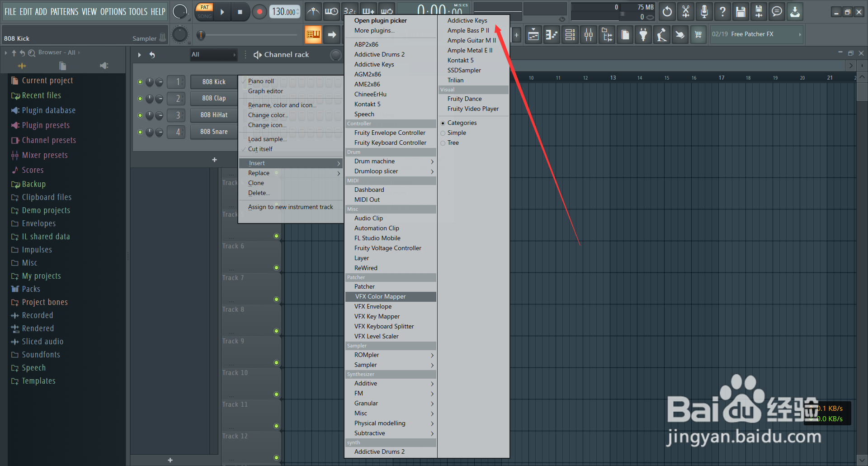Click the stop button in transport panel
The height and width of the screenshot is (466, 868).
pyautogui.click(x=240, y=12)
